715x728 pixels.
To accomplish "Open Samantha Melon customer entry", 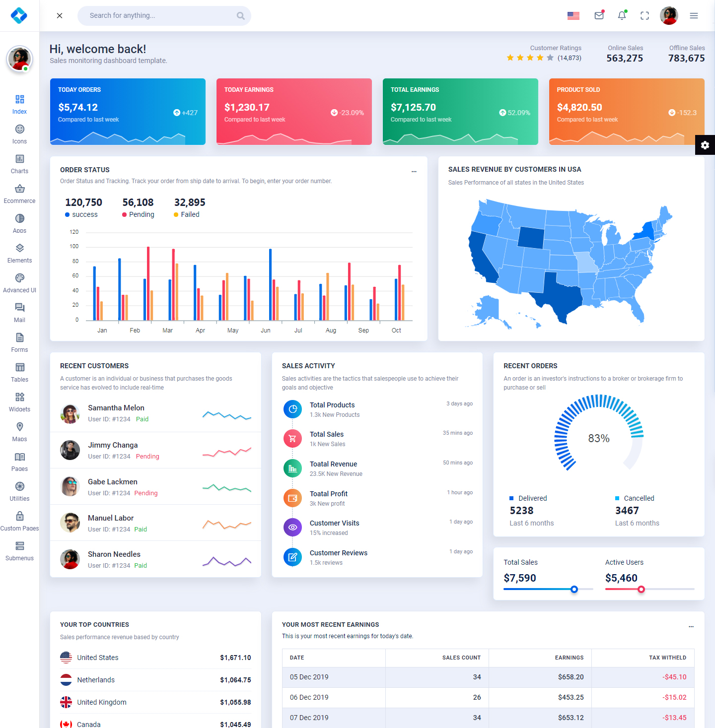I will [116, 408].
